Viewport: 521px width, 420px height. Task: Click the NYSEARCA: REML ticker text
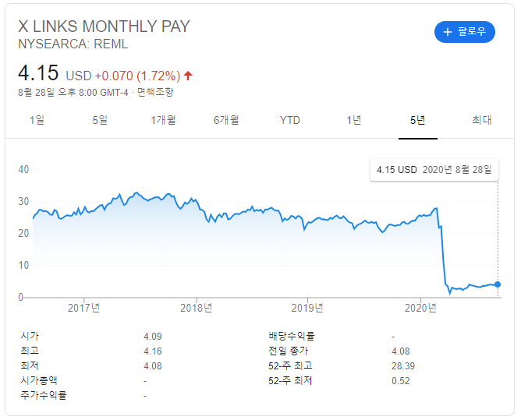coord(73,44)
